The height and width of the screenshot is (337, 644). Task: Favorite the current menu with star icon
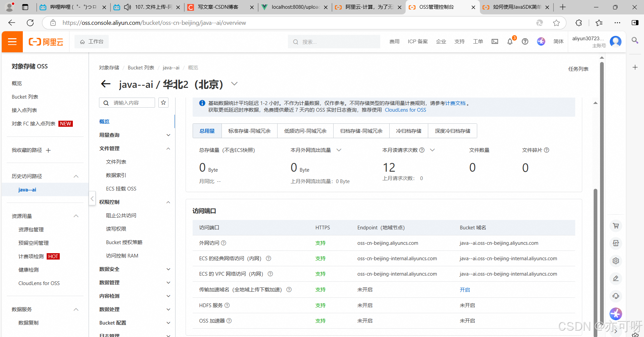coord(163,103)
